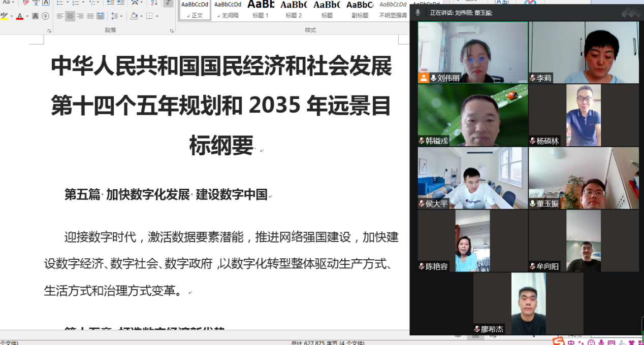Click the Sogou input method S icon
The width and height of the screenshot is (644, 345).
[558, 341]
